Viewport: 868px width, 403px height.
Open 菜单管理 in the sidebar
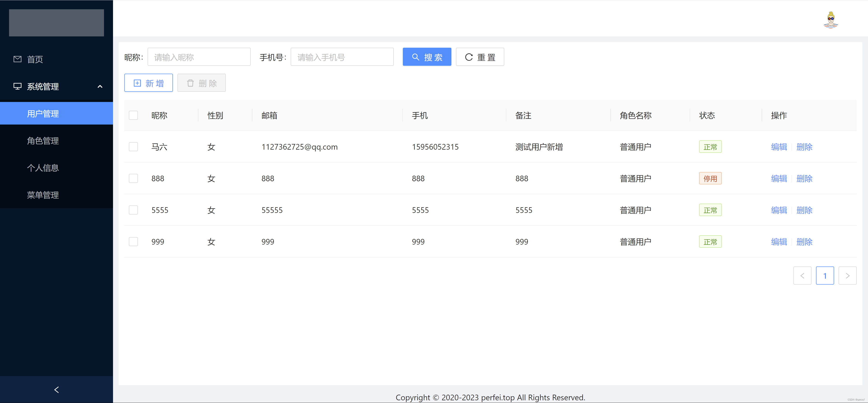[43, 195]
